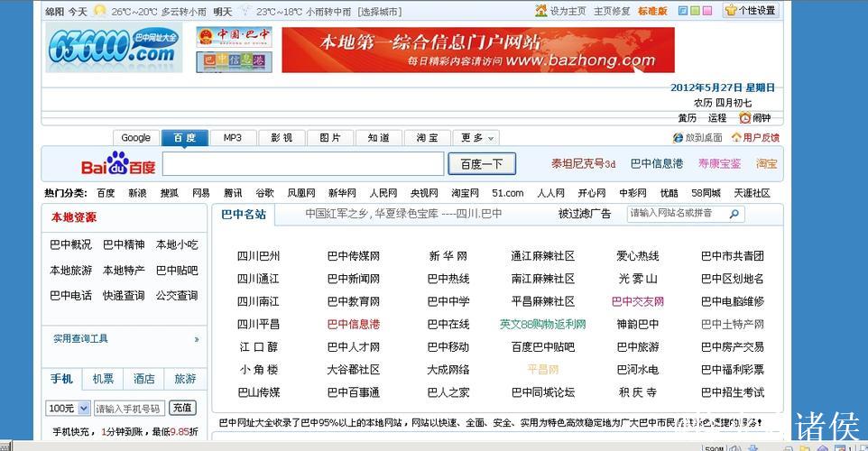Open the 巴中招生考试 link

coord(733,392)
